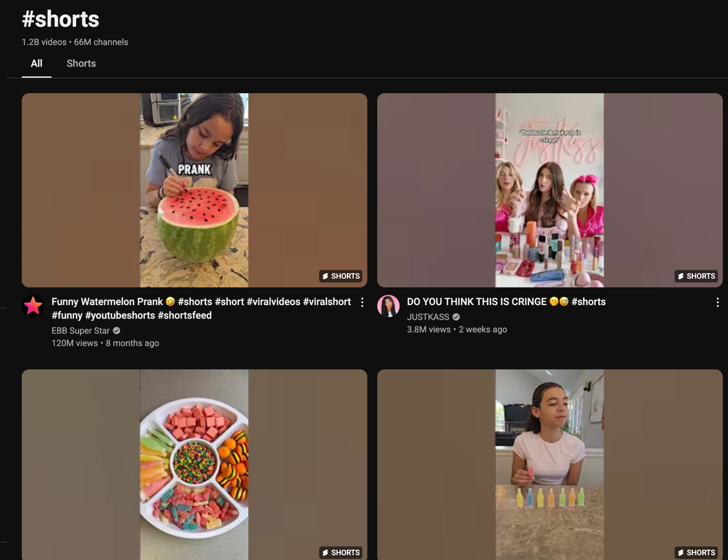
Task: Switch to the All tab
Action: (x=36, y=63)
